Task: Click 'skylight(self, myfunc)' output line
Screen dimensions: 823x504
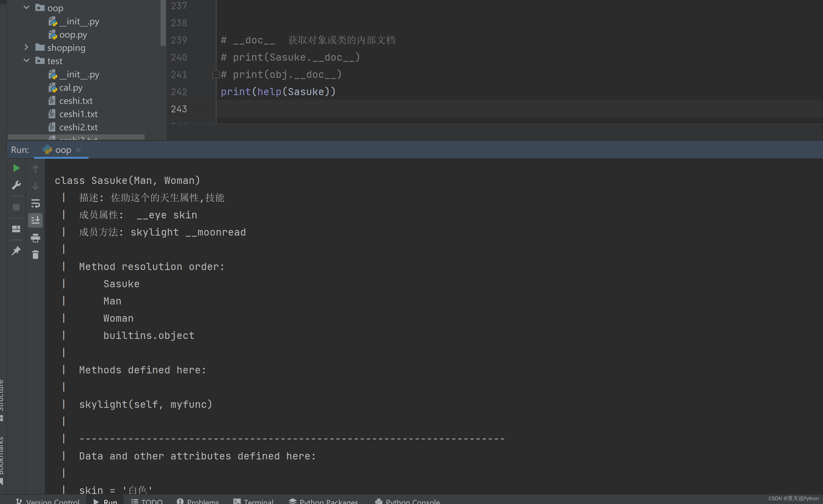Action: coord(146,404)
